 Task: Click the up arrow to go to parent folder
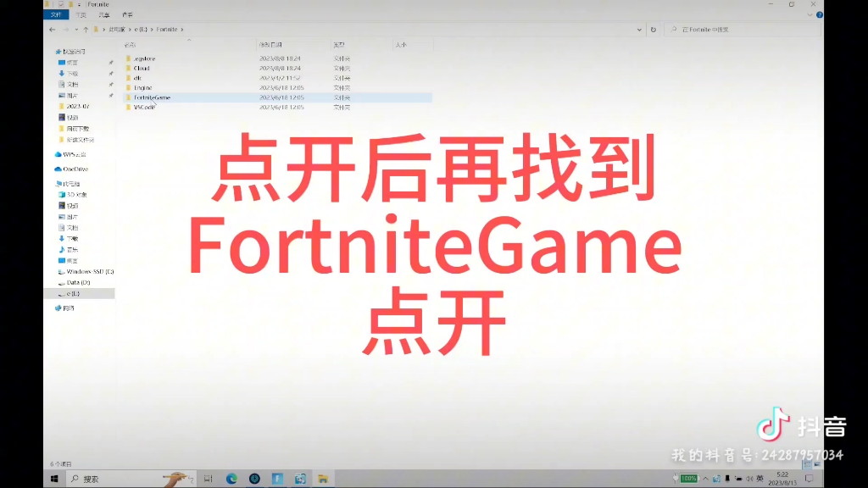(86, 29)
